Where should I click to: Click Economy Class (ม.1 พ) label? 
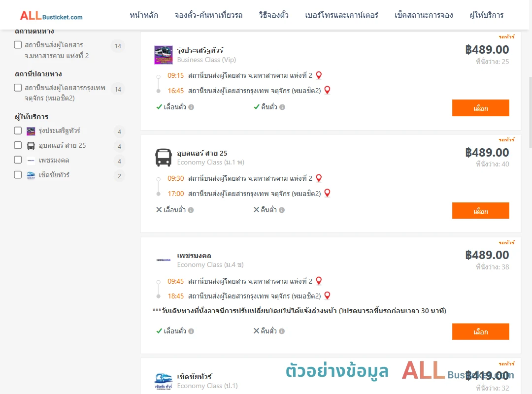pos(210,162)
